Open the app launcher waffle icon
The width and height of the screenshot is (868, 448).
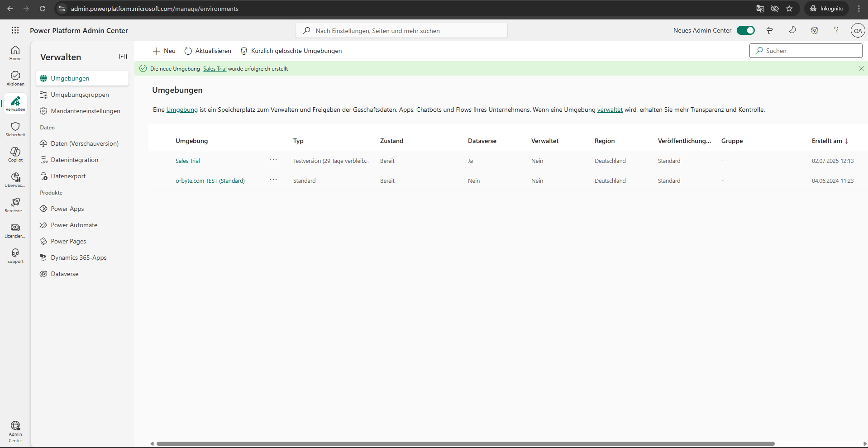click(15, 30)
